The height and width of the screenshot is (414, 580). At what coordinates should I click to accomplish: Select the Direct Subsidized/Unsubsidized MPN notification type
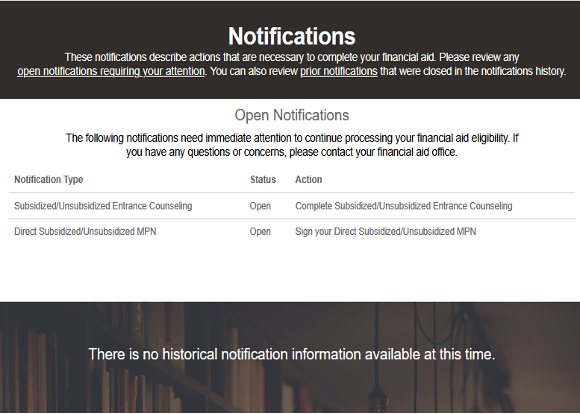point(85,232)
